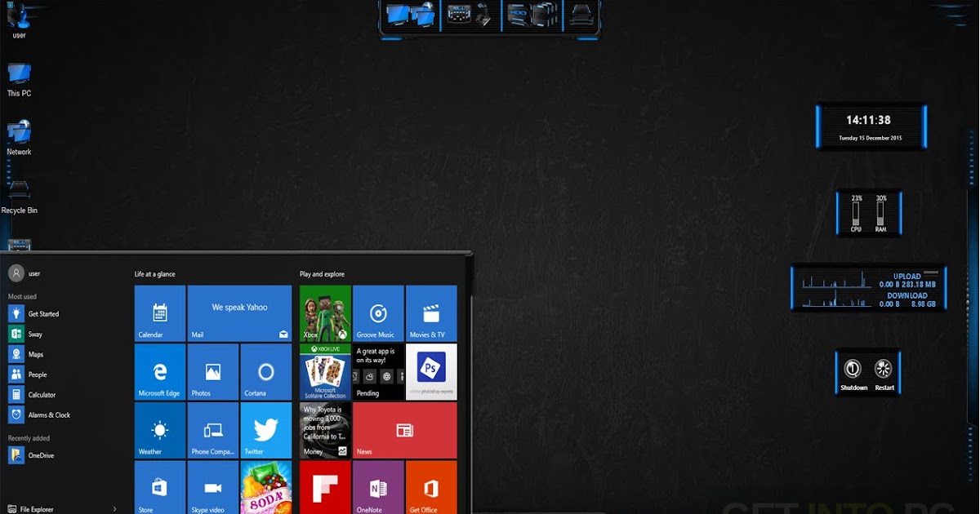Open the Cortana tile
Viewport: 980px width, 514px height.
pyautogui.click(x=266, y=372)
